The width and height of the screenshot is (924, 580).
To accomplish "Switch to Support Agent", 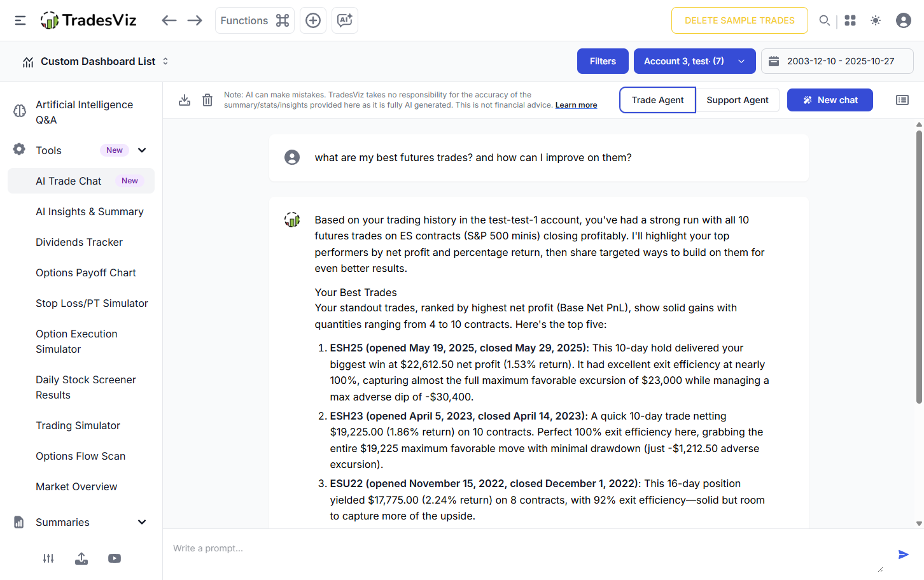I will (x=738, y=100).
